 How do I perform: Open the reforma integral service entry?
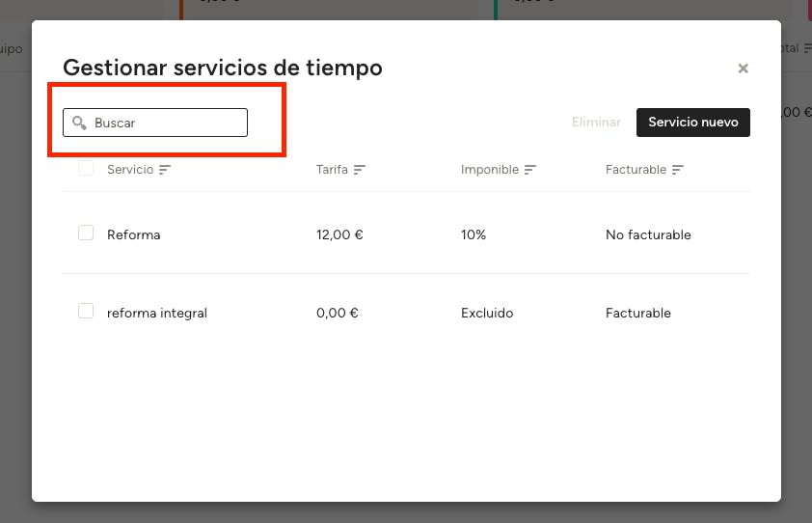(x=157, y=313)
